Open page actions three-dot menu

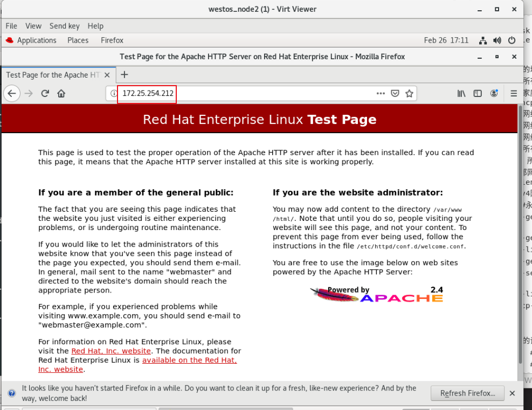point(381,93)
